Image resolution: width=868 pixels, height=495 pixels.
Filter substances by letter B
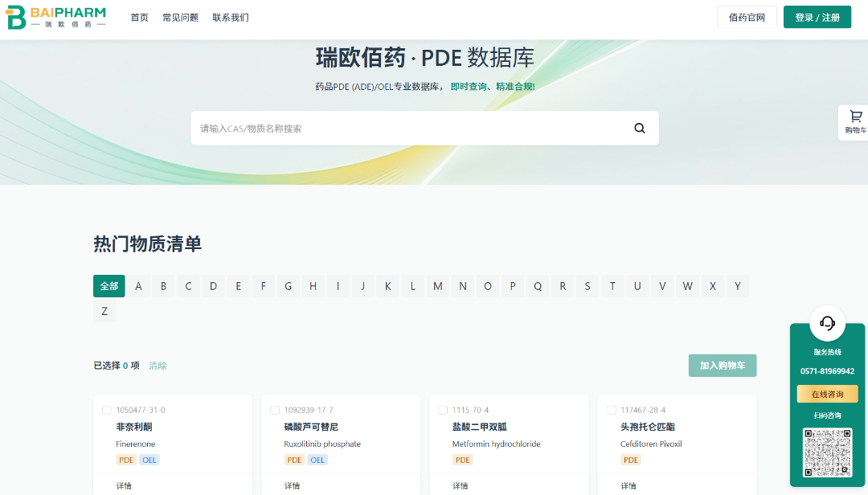(163, 286)
